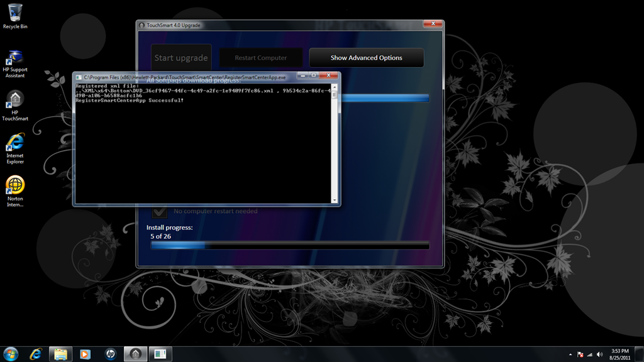Screen dimensions: 644x362
Task: Click the Start upgrade button
Action: click(x=181, y=58)
